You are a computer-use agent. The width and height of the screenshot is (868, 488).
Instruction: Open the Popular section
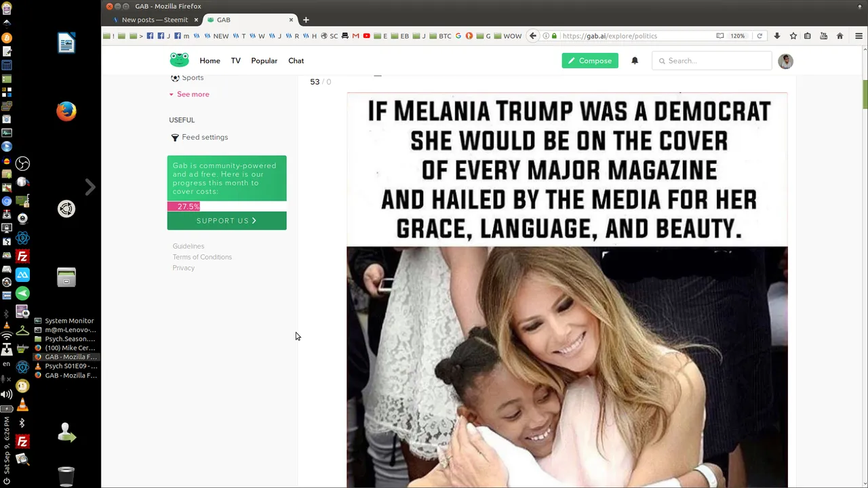[x=264, y=61]
